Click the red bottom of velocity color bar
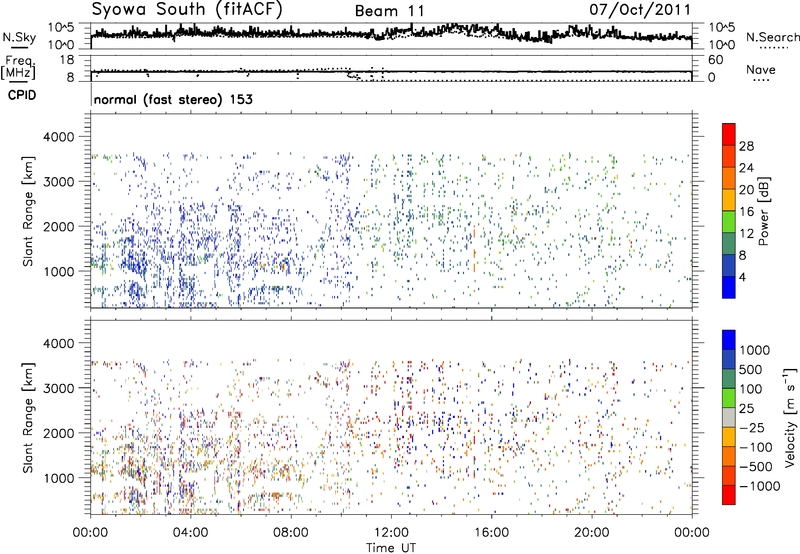 click(729, 495)
